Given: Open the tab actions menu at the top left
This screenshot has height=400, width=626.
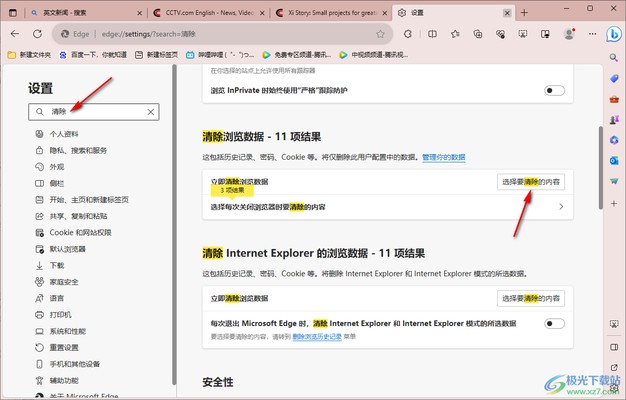Looking at the screenshot, I should point(12,13).
